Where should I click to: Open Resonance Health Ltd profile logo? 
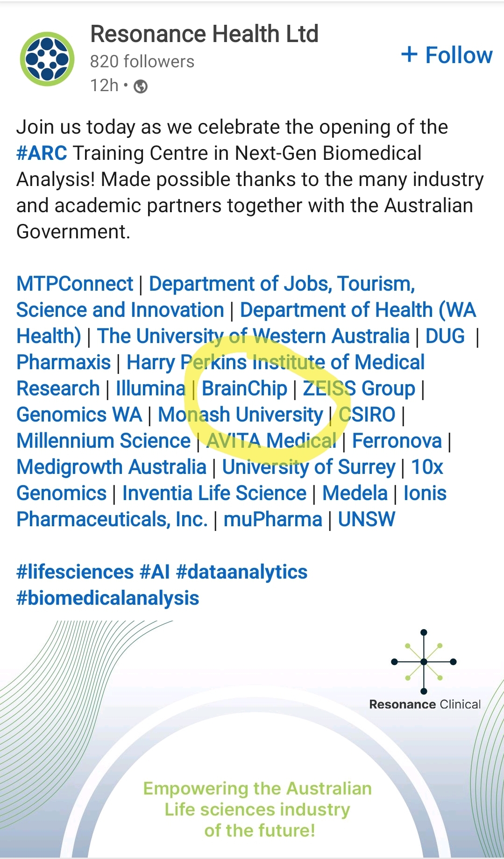[47, 59]
